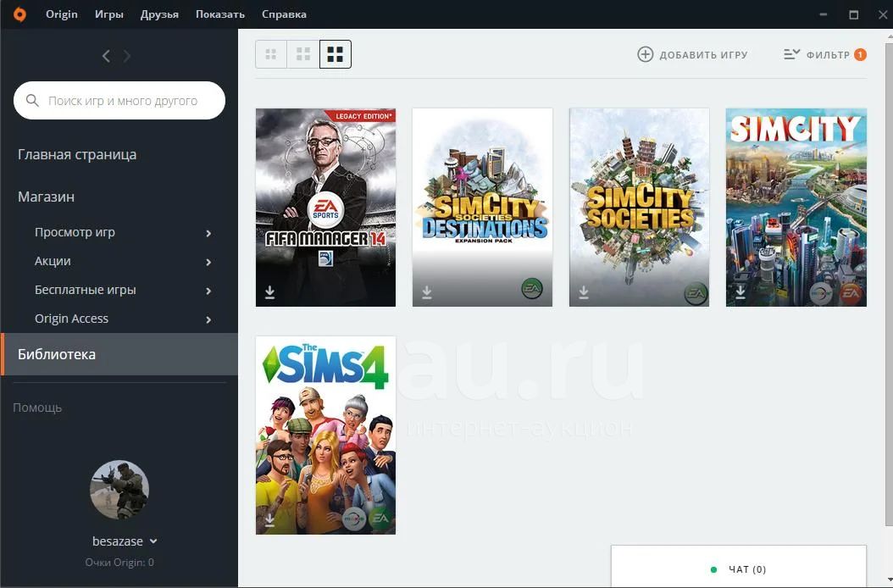The height and width of the screenshot is (588, 893).
Task: Open the Показать menu
Action: coord(219,14)
